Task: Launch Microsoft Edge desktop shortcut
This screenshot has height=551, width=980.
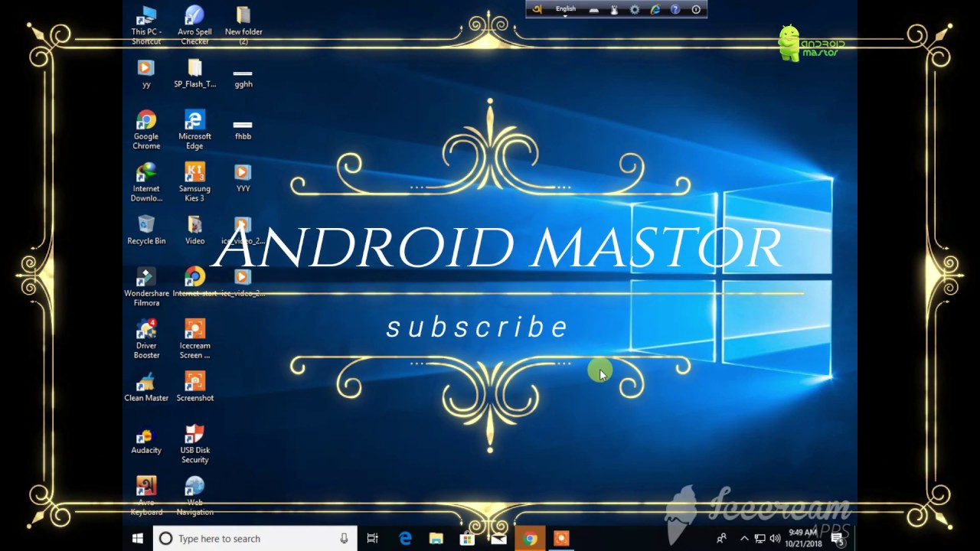Action: pyautogui.click(x=194, y=130)
